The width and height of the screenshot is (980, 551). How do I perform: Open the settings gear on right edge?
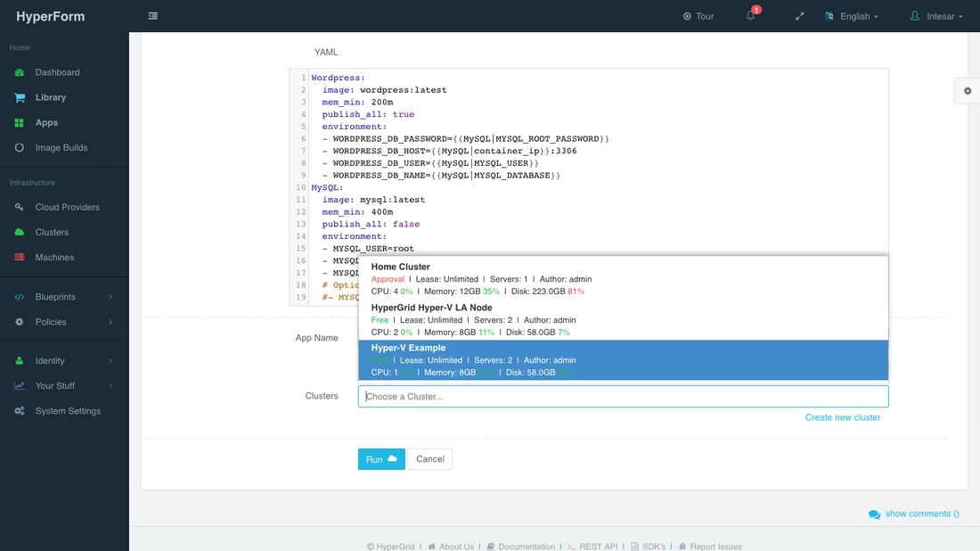click(x=968, y=91)
